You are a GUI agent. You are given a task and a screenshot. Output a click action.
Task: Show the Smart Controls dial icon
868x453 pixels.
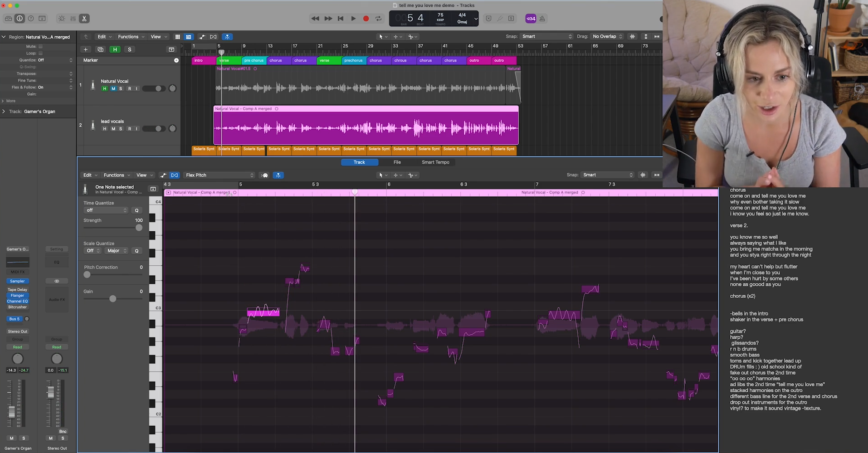click(62, 19)
